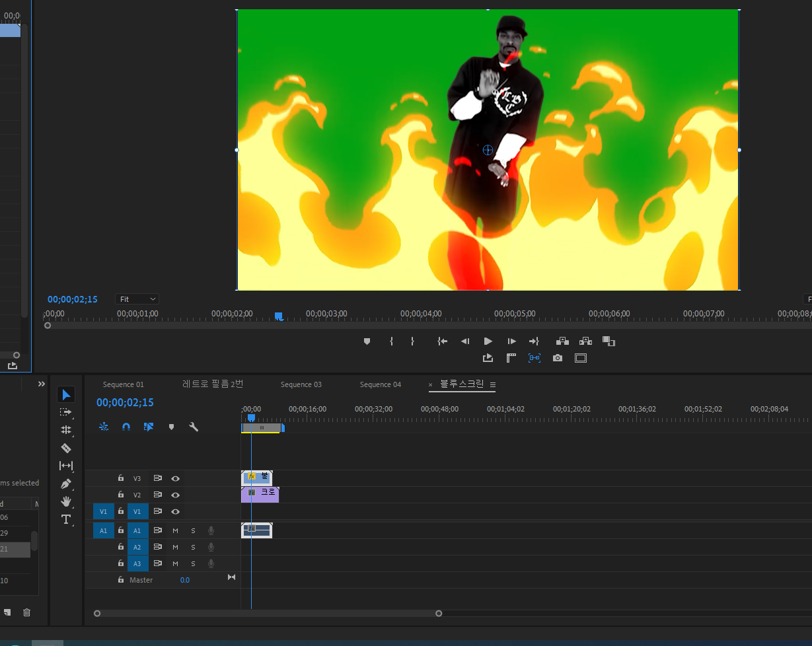Viewport: 812px width, 646px height.
Task: Switch to Sequence 04 tab
Action: click(x=381, y=384)
